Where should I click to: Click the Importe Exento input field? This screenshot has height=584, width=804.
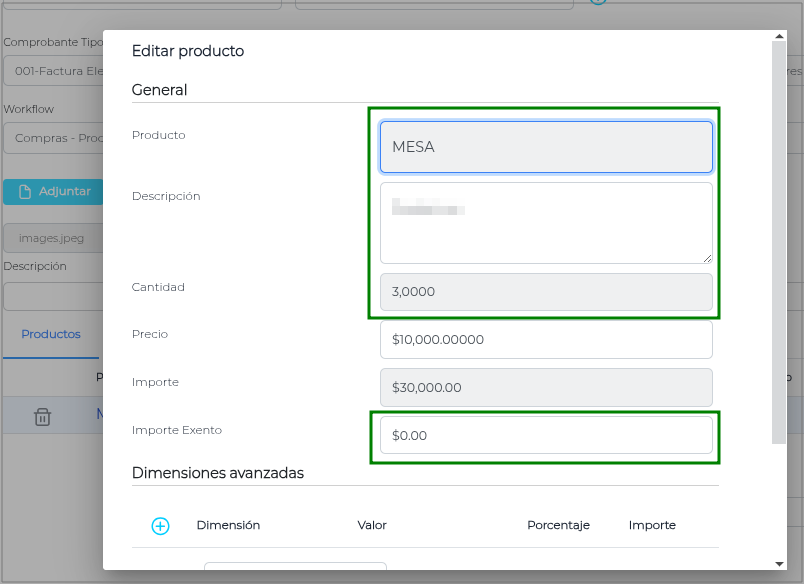coord(546,435)
